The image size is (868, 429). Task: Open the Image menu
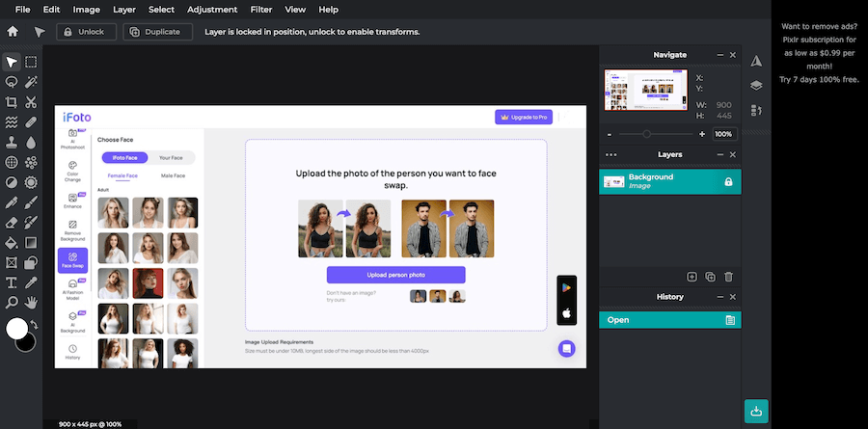pos(87,10)
